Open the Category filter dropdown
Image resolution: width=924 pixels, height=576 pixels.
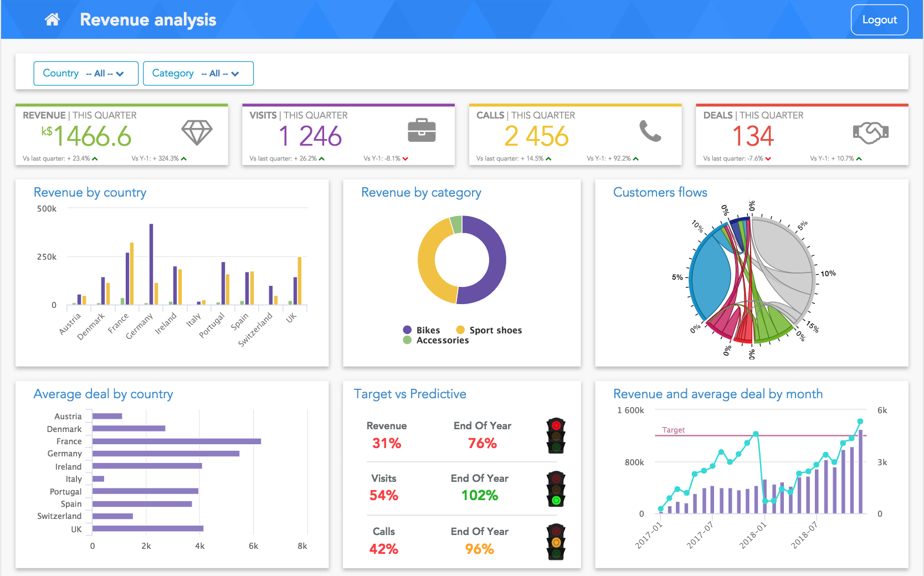[198, 73]
